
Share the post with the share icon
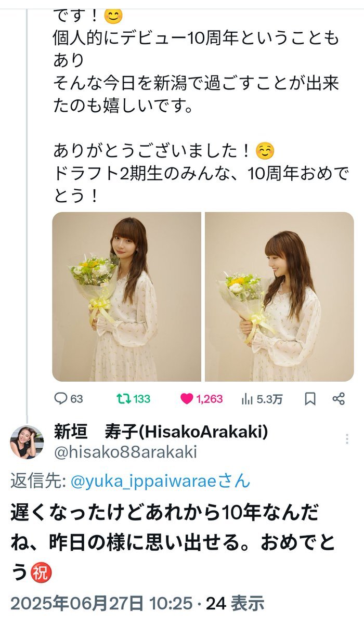(339, 399)
